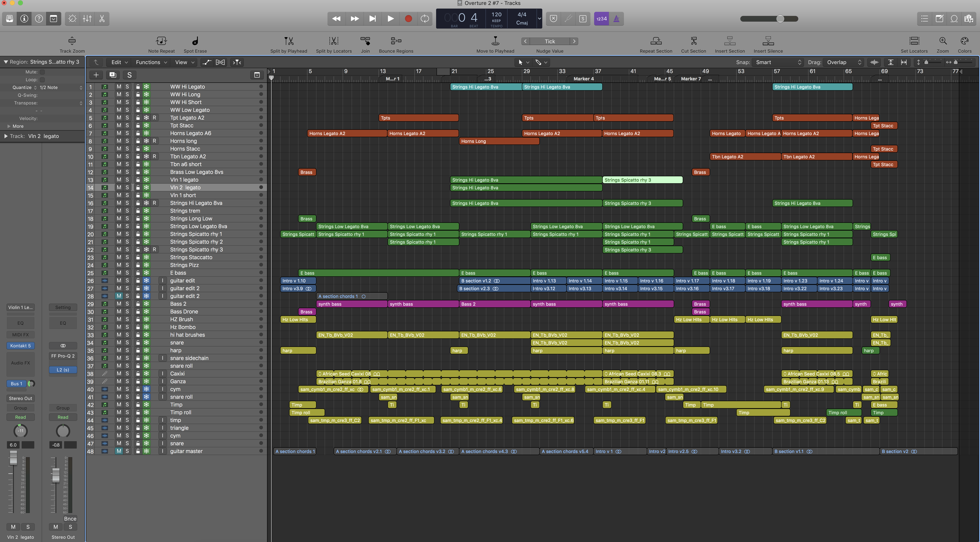The height and width of the screenshot is (542, 980).
Task: Toggle the global Solo S button above tracks
Action: (129, 75)
